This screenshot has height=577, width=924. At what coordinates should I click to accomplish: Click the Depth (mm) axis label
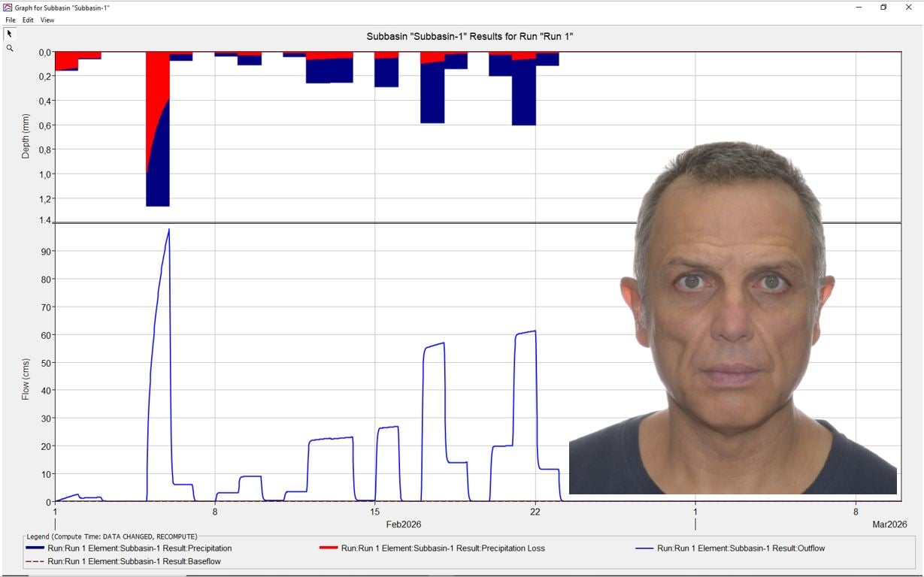pos(26,136)
